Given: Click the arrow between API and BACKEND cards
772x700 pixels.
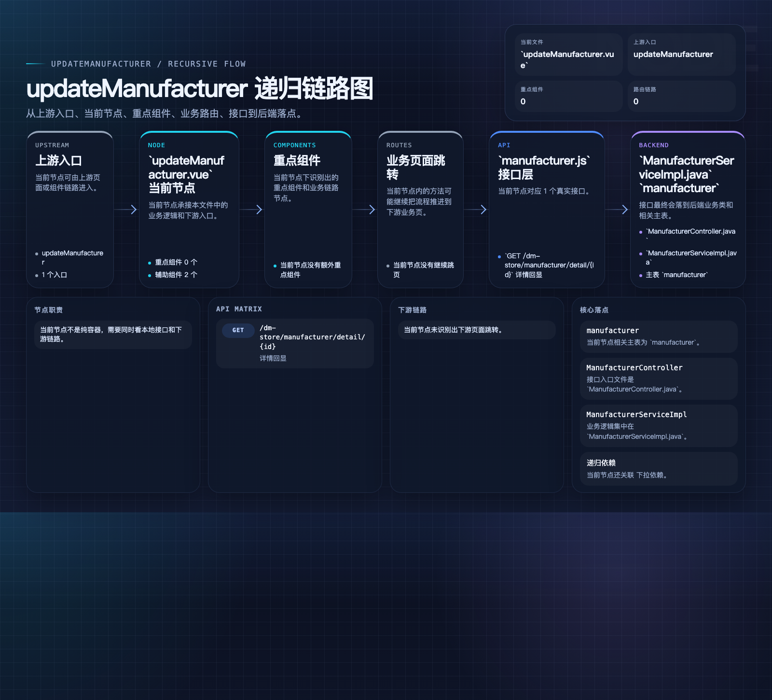Looking at the screenshot, I should click(618, 210).
